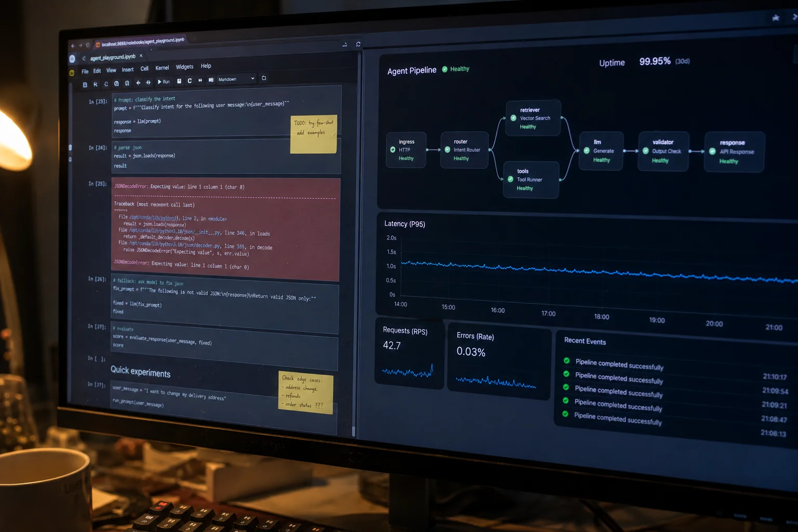The image size is (798, 532).
Task: Click the 0.03% Errors (Rate) value
Action: click(471, 352)
